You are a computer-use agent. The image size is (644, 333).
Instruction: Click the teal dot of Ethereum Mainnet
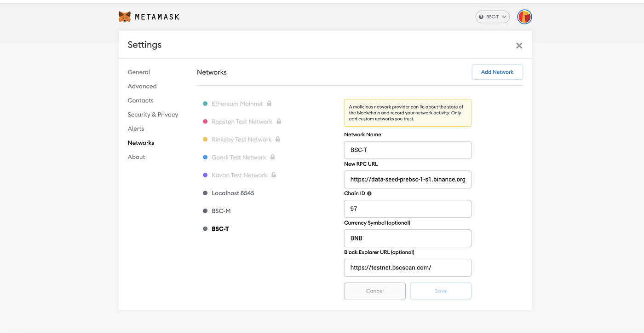(205, 104)
